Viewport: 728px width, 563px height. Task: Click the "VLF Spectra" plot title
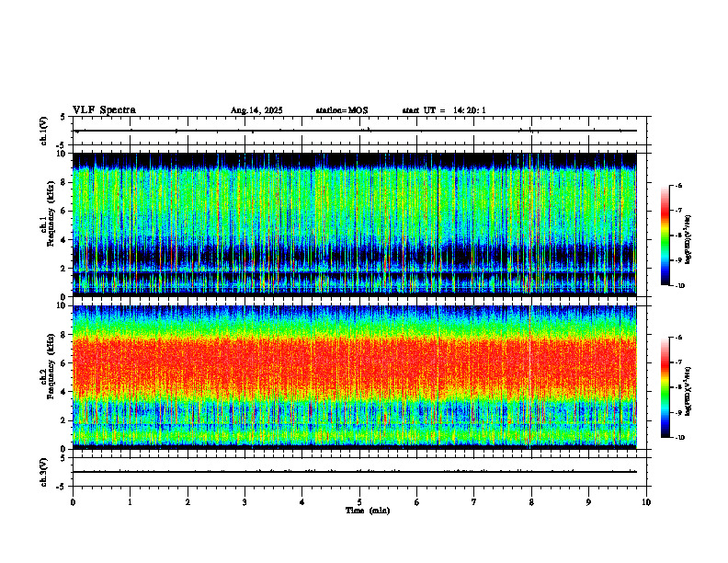pyautogui.click(x=104, y=110)
